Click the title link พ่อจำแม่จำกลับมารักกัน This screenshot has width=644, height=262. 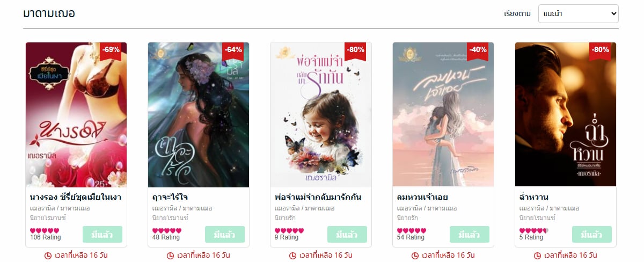pyautogui.click(x=318, y=197)
